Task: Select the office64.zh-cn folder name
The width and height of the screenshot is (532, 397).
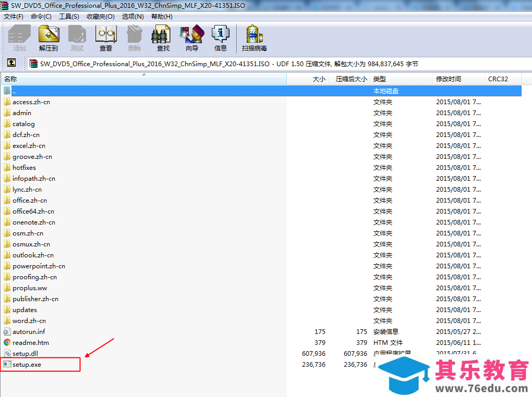Action: [x=33, y=211]
